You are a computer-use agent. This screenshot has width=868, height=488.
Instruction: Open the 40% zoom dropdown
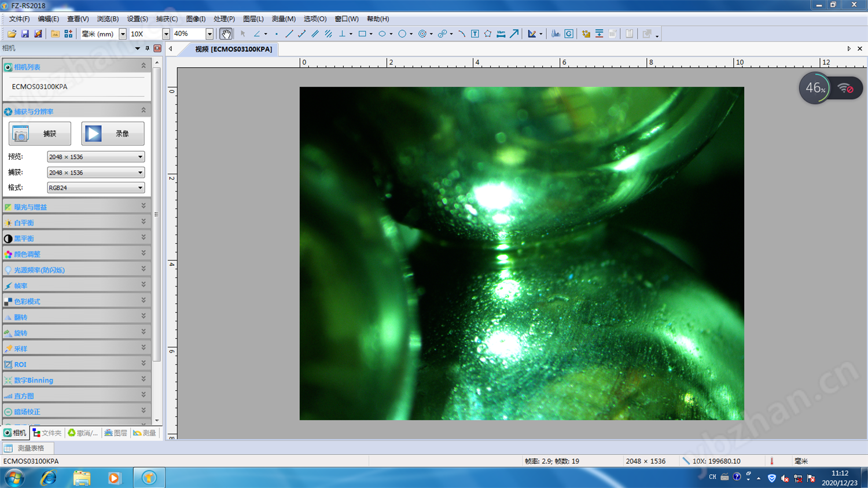point(209,34)
